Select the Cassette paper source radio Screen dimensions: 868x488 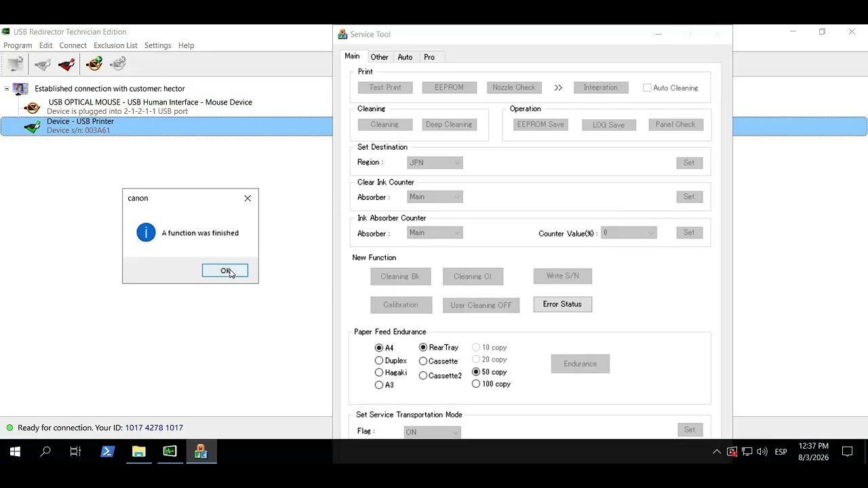(x=423, y=361)
